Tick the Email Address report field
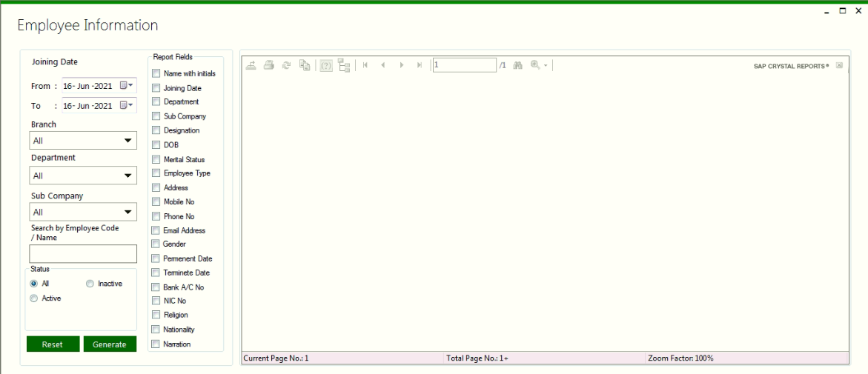 click(x=156, y=230)
